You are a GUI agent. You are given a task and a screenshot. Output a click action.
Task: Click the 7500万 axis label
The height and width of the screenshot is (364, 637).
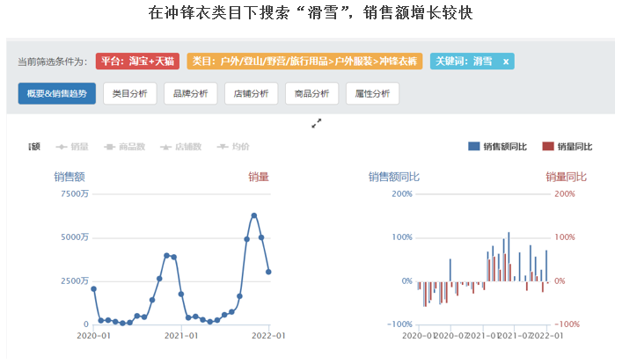tap(75, 194)
